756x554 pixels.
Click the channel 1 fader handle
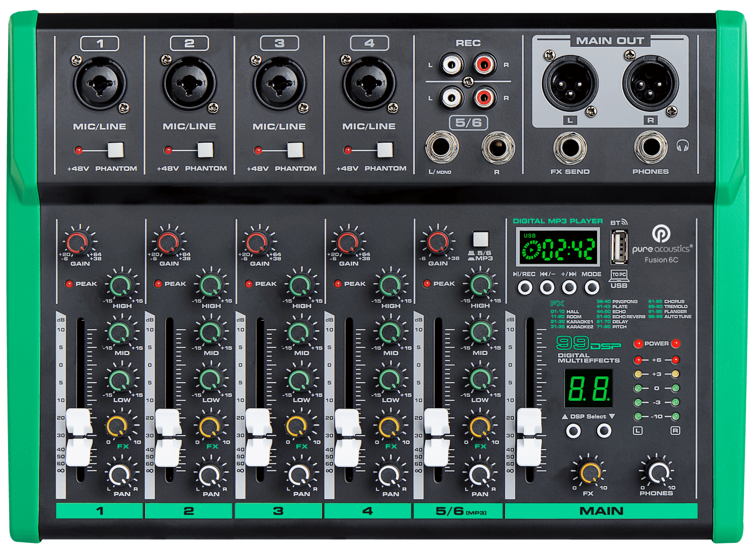79,438
